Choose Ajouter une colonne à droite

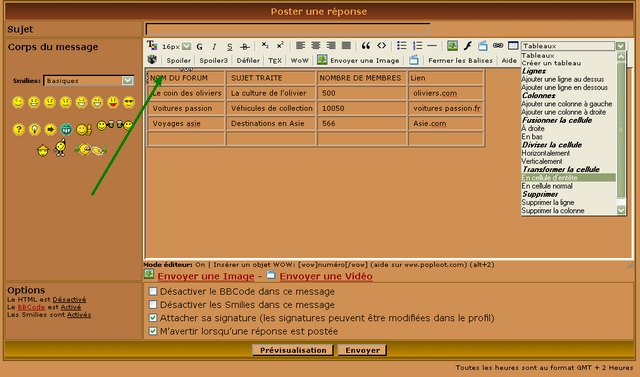point(564,112)
